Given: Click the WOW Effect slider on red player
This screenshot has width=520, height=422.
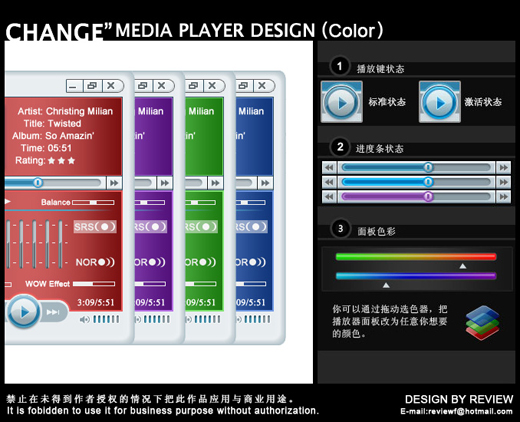Looking at the screenshot, I should [94, 284].
